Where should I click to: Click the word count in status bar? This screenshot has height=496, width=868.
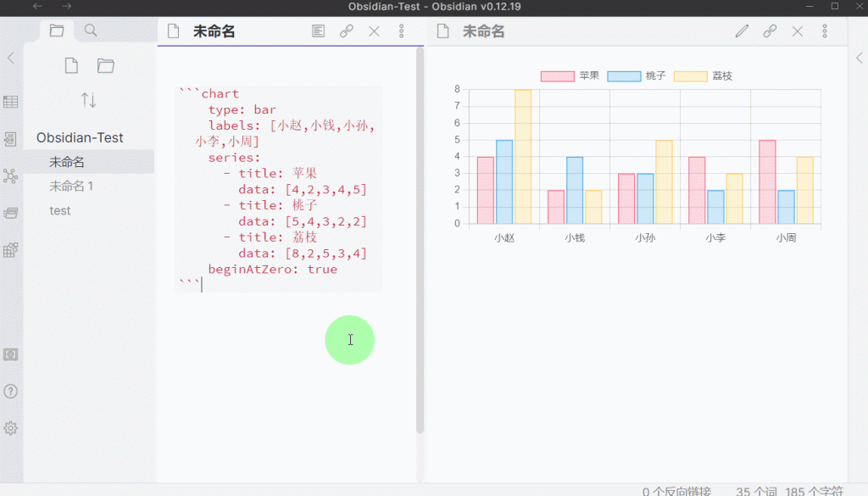pos(756,491)
